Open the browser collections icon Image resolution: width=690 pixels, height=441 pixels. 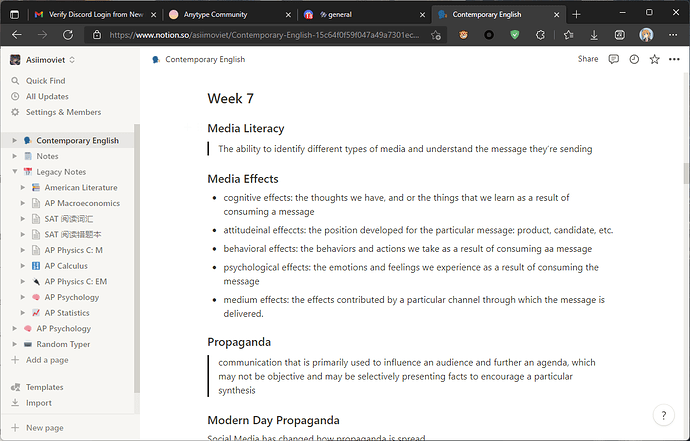click(620, 35)
